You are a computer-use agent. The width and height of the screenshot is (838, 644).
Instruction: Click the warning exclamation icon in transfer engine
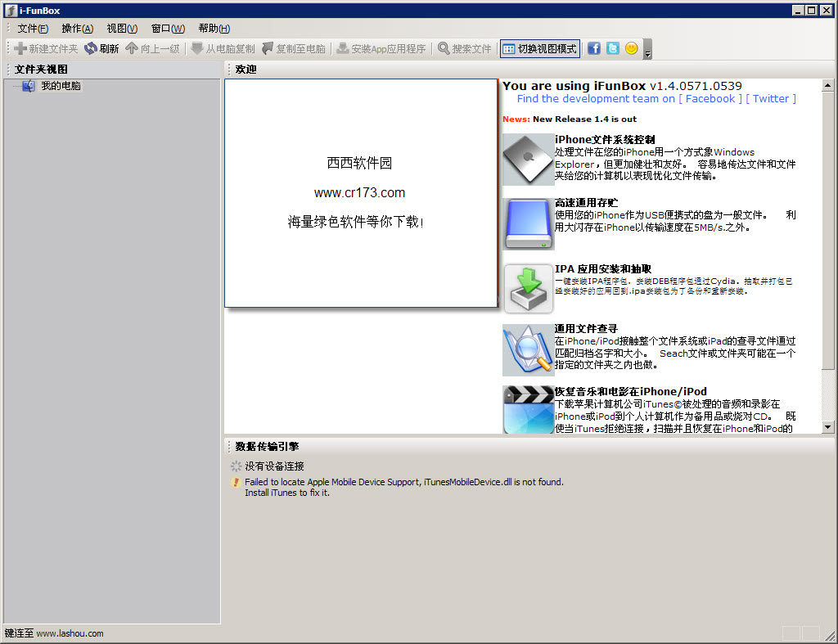click(237, 482)
